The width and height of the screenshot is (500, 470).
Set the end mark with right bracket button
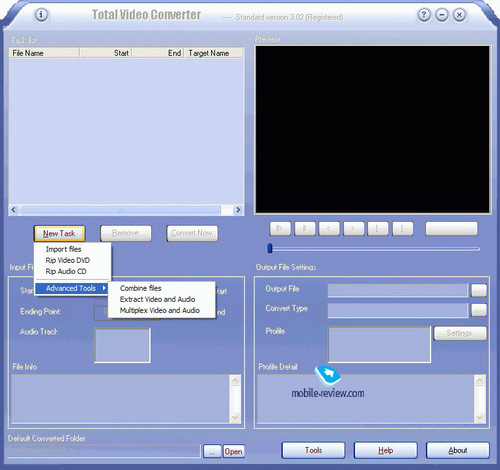pos(403,229)
